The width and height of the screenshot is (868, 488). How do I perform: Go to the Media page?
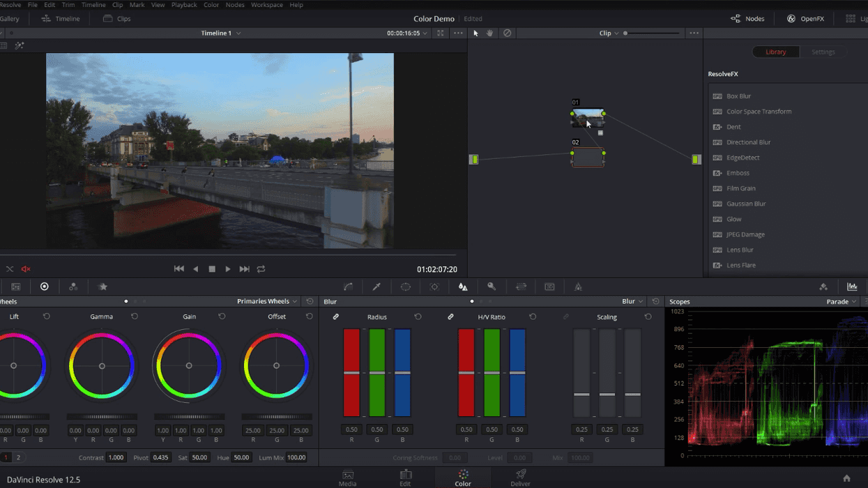coord(347,478)
